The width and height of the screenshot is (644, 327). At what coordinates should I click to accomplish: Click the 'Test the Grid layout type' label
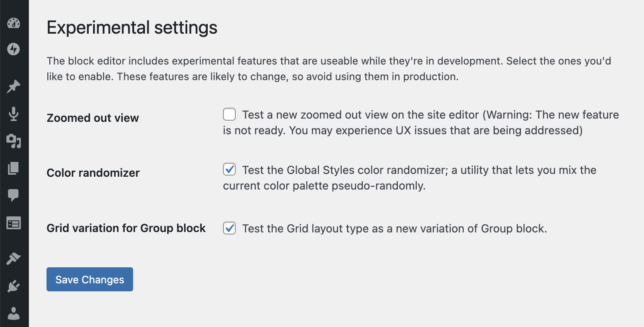[x=395, y=229]
